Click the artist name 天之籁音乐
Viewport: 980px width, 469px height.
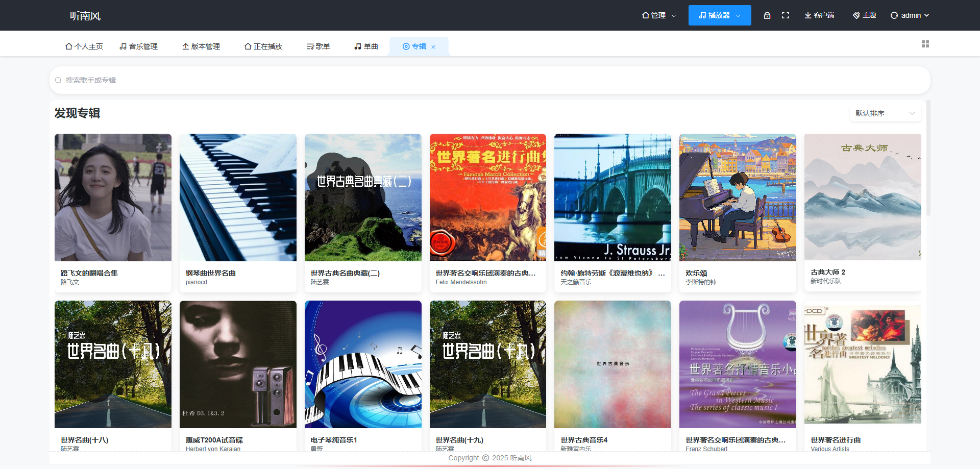576,282
